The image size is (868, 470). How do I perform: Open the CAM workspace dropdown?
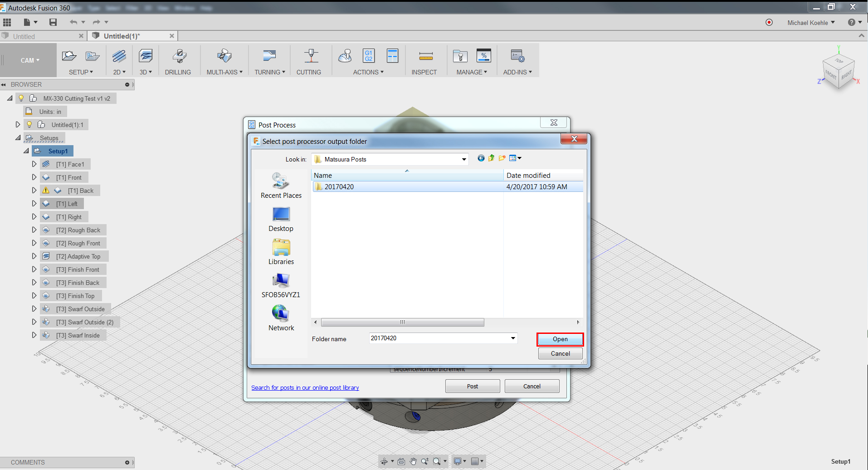pyautogui.click(x=30, y=60)
